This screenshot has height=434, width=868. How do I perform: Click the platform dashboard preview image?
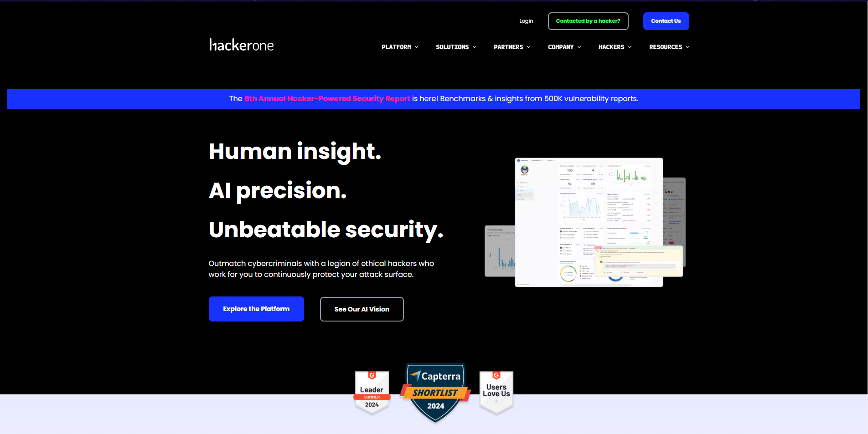(x=585, y=222)
